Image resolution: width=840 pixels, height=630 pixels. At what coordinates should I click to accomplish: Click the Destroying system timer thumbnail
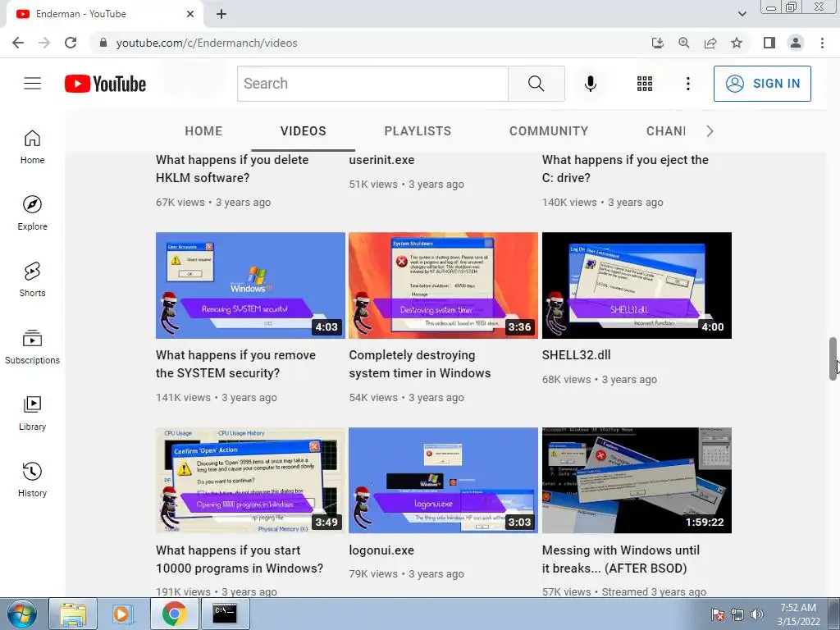[x=443, y=285]
